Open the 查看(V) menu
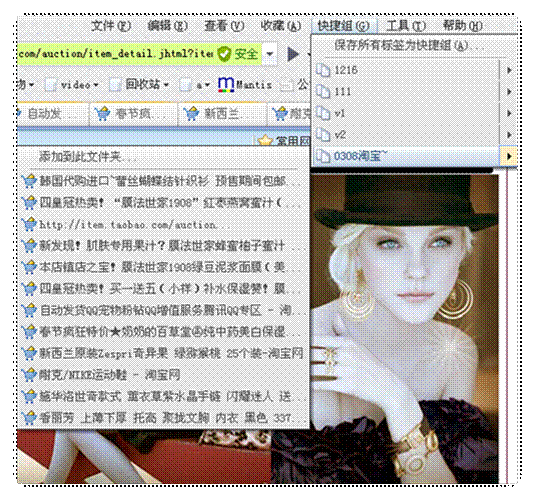Viewport: 534px width, 499px height. [x=224, y=26]
